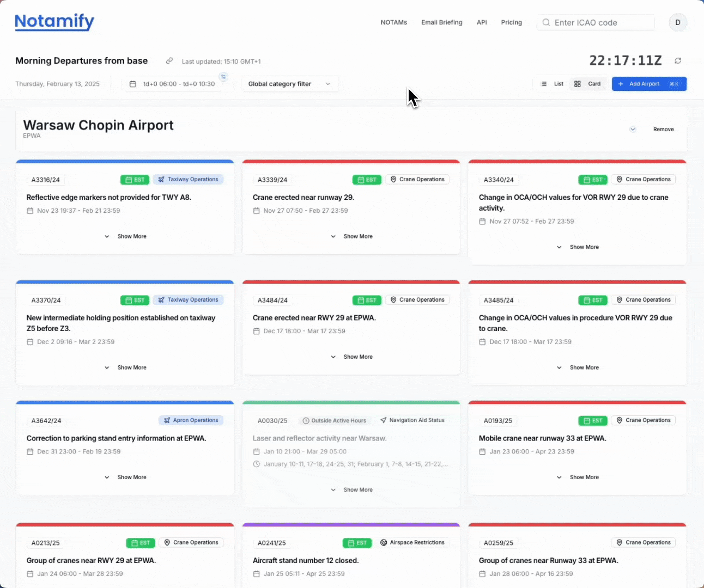The image size is (704, 588).
Task: Open the Email Briefing menu item
Action: 441,22
